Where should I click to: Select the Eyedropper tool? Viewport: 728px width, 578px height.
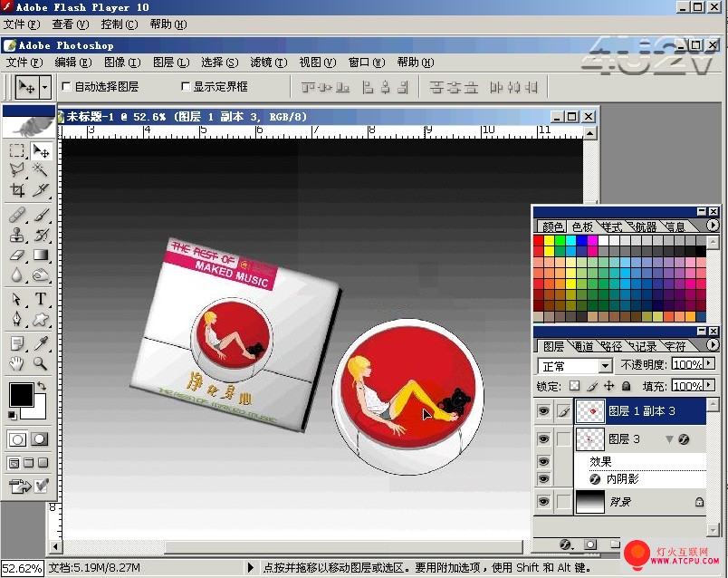[x=41, y=343]
